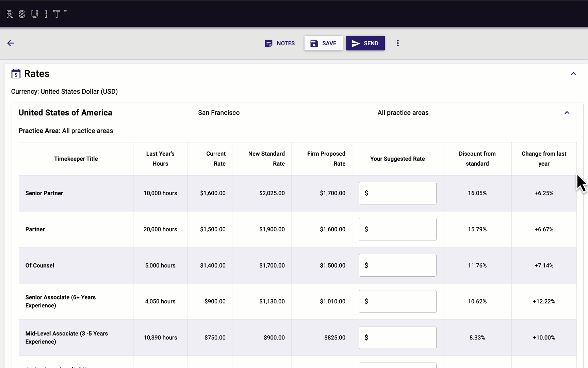Click the 20,000 hours cell
Viewport: 588px width, 368px height.
[160, 229]
